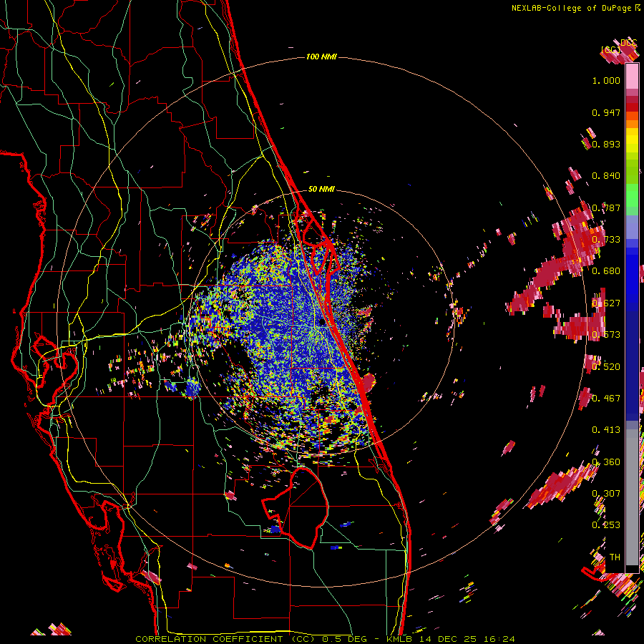Click the 0.947 color scale value
Screen dimensions: 644x644
pos(606,112)
